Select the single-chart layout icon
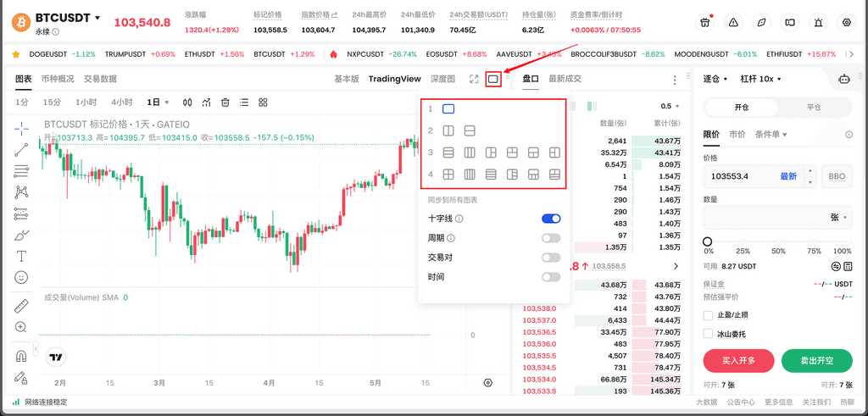The height and width of the screenshot is (416, 868). [x=448, y=108]
